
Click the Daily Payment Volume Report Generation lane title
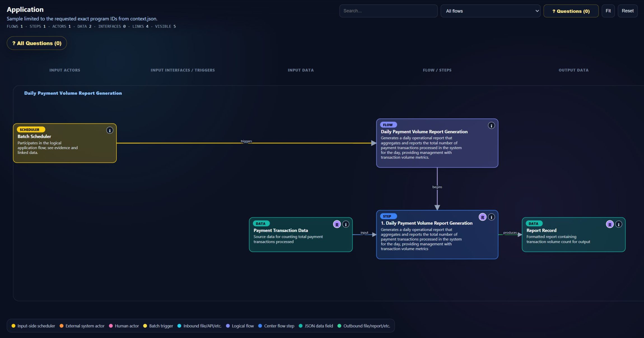[73, 93]
